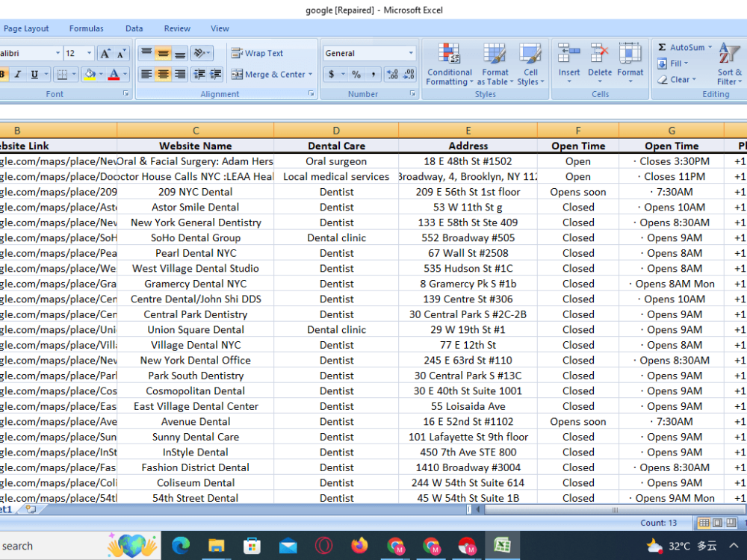Screen dimensions: 747x560
Task: Open the Number dialog launcher
Action: point(412,94)
